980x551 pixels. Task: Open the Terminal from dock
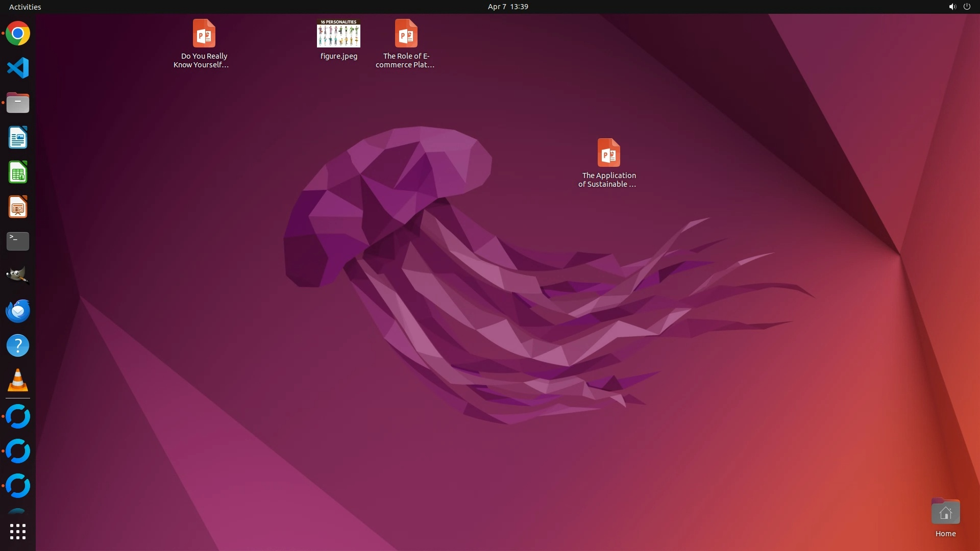[18, 241]
